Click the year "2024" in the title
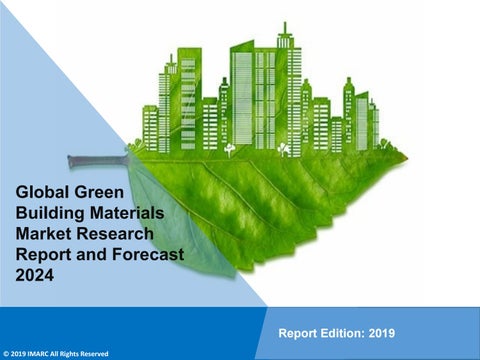Screen dimensions: 480x360 35,275
